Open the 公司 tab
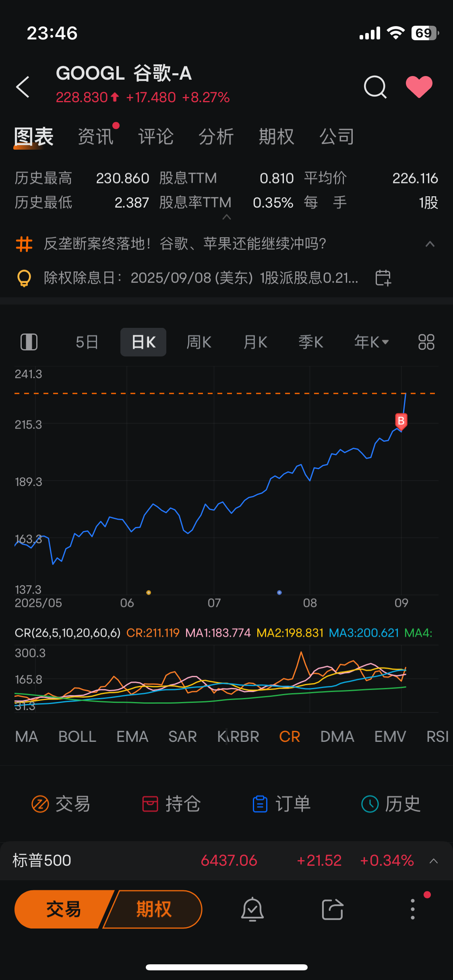453x980 pixels. coord(337,137)
